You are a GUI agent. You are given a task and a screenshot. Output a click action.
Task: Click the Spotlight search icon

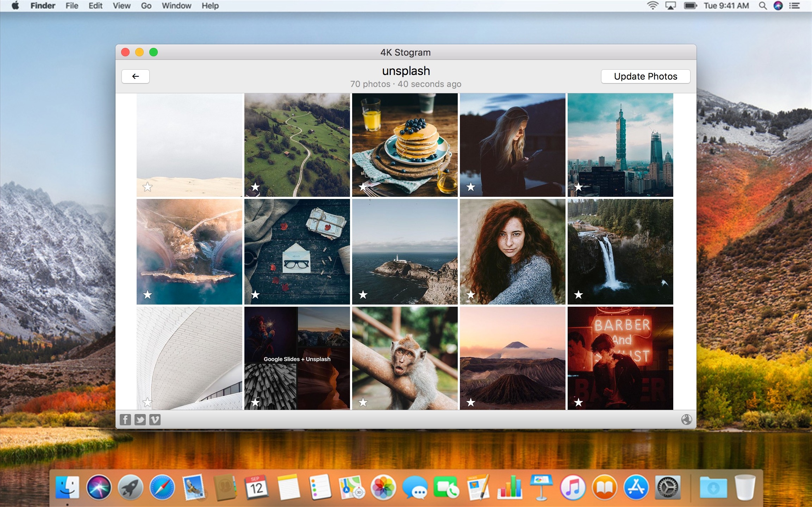(763, 6)
